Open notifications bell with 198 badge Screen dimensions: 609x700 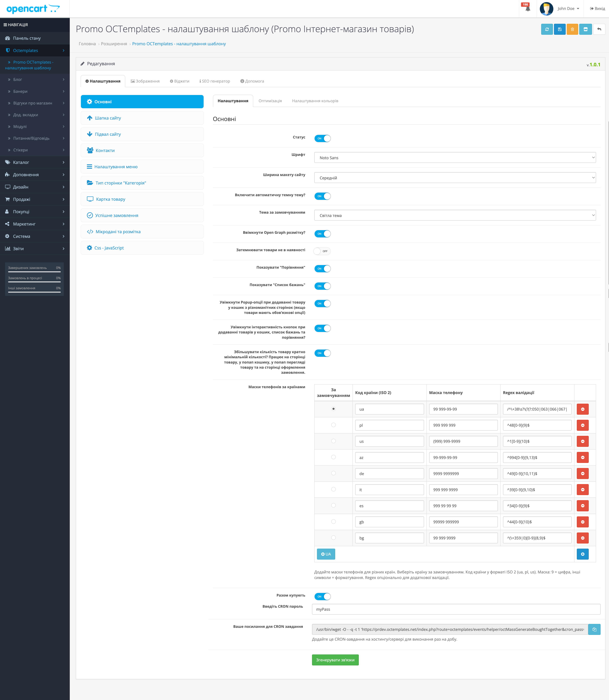(x=527, y=9)
